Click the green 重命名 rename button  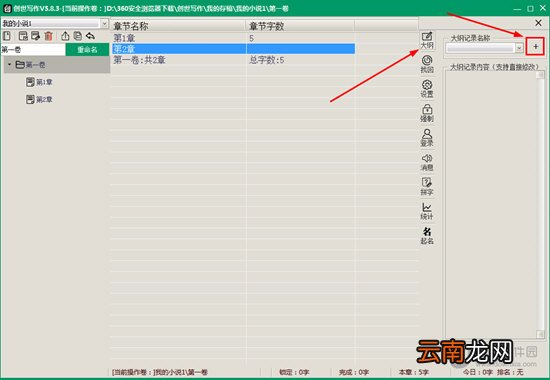[87, 49]
